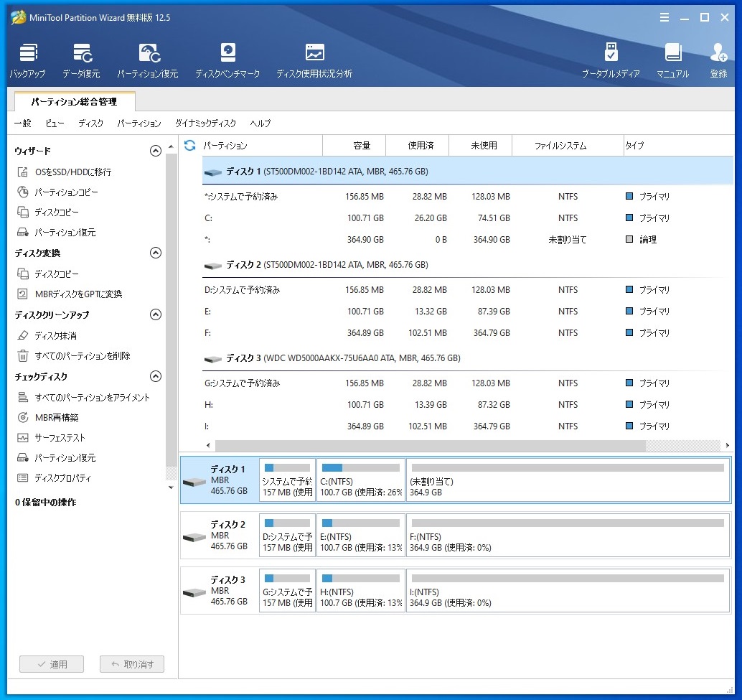
Task: Choose パーティション復元 under ウィザード
Action: point(56,233)
